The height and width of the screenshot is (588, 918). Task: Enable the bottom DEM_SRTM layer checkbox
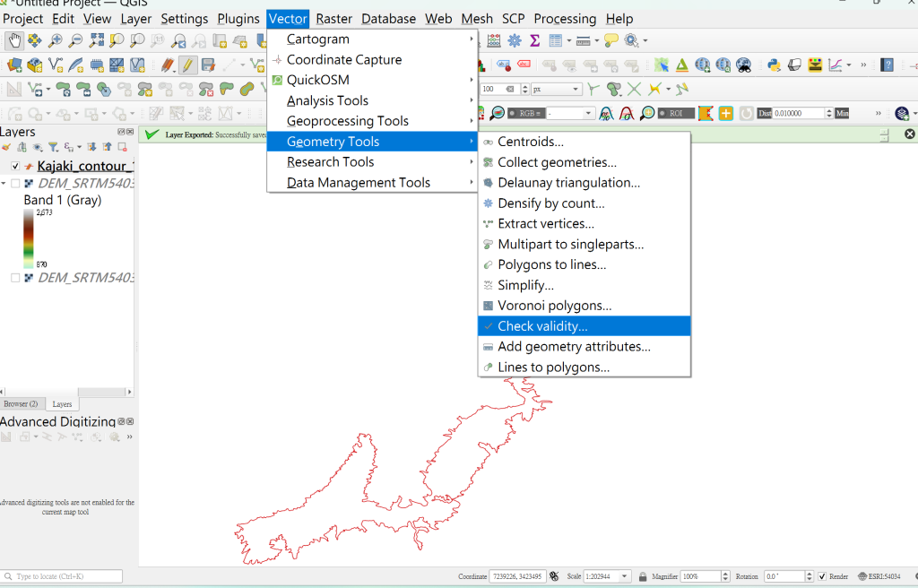[x=15, y=278]
